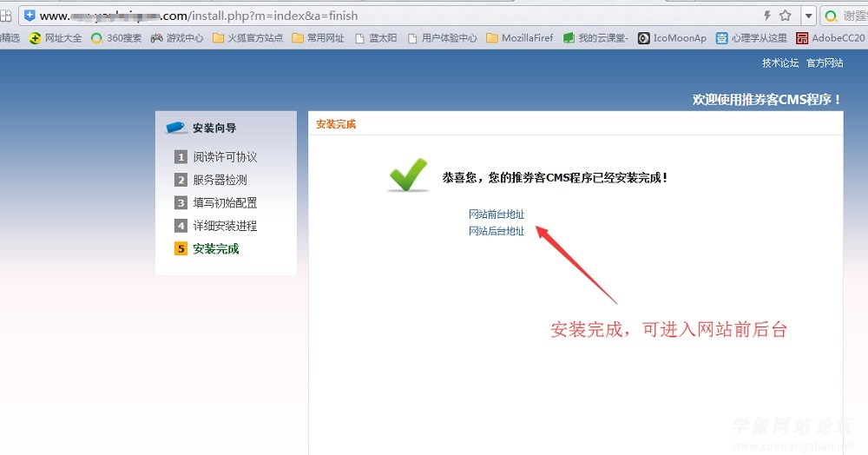
Task: Open the 网站前台地址 link
Action: point(496,214)
